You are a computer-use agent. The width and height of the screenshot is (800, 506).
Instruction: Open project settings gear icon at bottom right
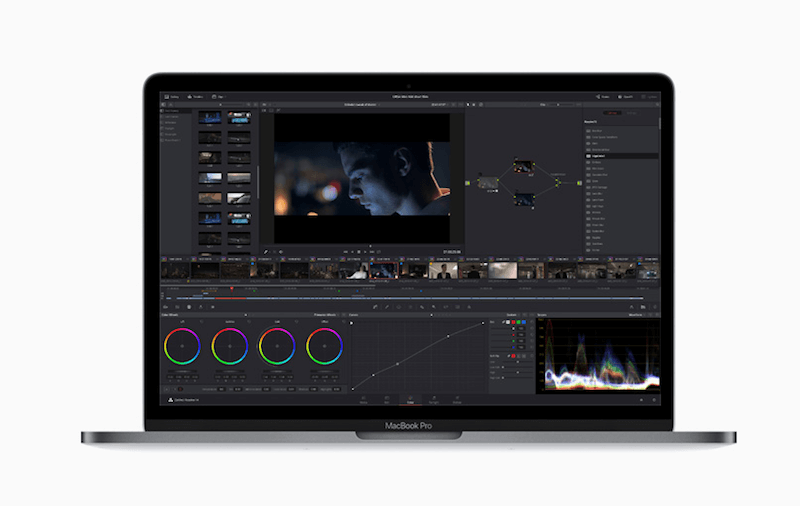coord(654,399)
